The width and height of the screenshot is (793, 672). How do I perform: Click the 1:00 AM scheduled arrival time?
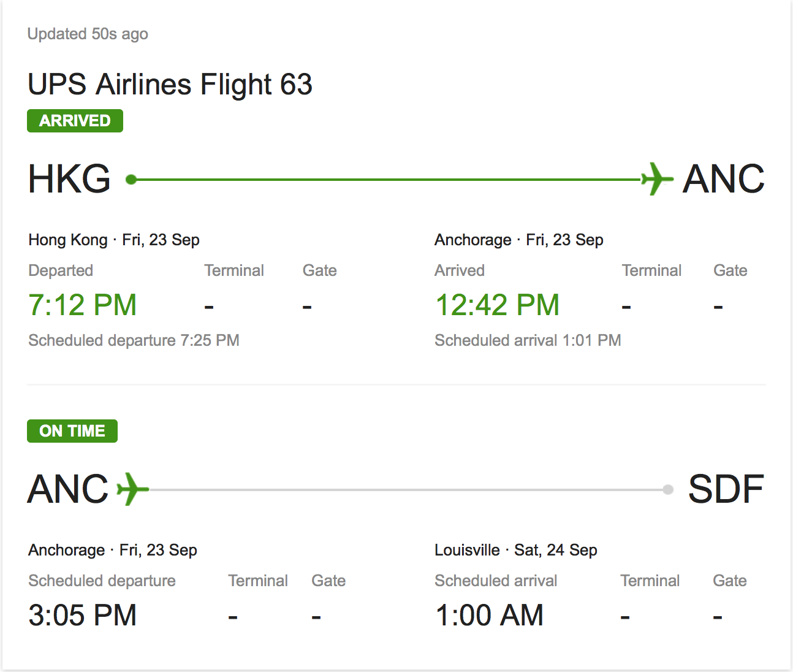coord(490,616)
